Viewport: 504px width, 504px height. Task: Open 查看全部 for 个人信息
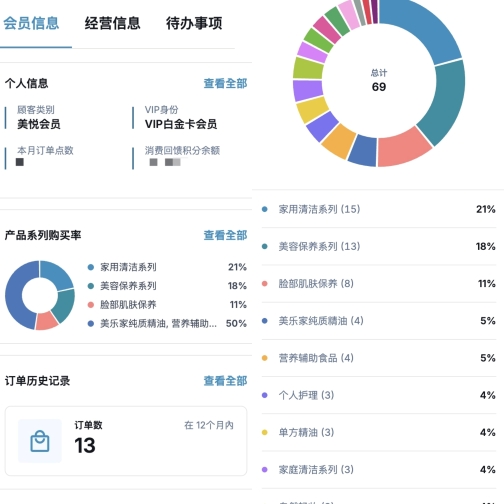pyautogui.click(x=225, y=83)
